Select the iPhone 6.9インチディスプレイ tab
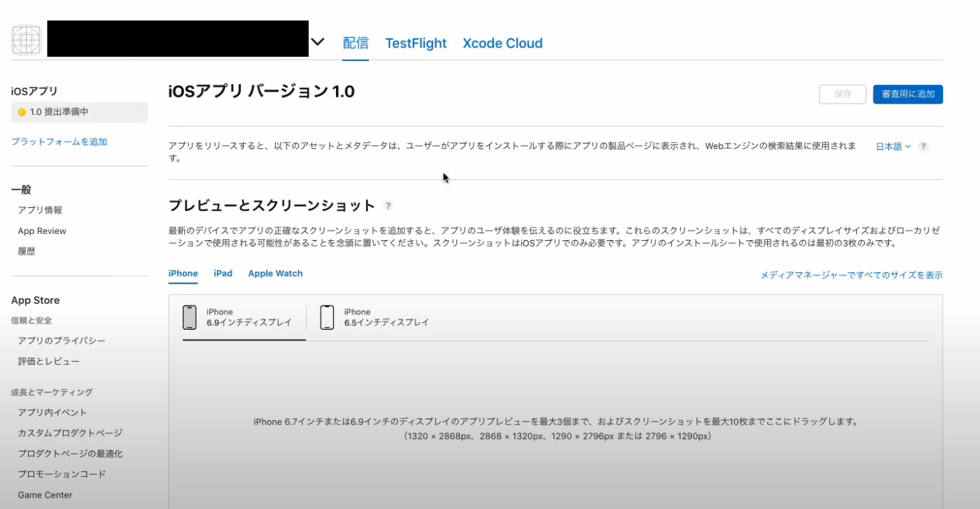The width and height of the screenshot is (980, 509). pos(244,318)
